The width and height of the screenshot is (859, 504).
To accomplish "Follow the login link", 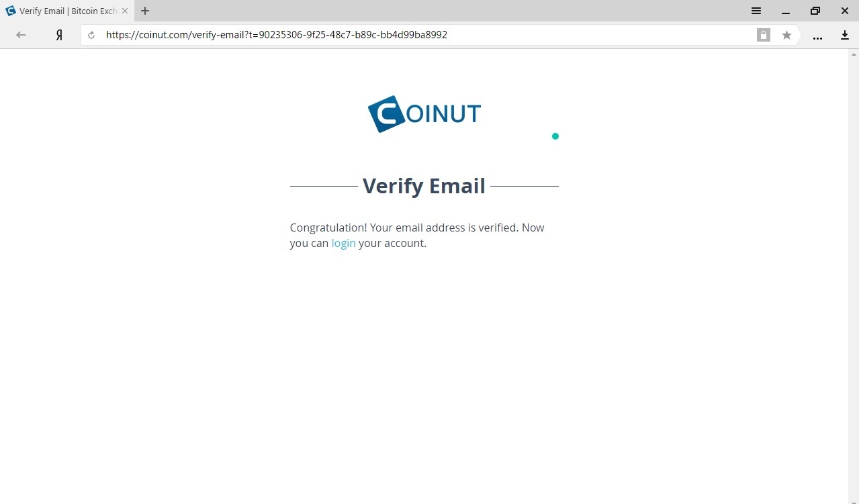I will point(343,243).
